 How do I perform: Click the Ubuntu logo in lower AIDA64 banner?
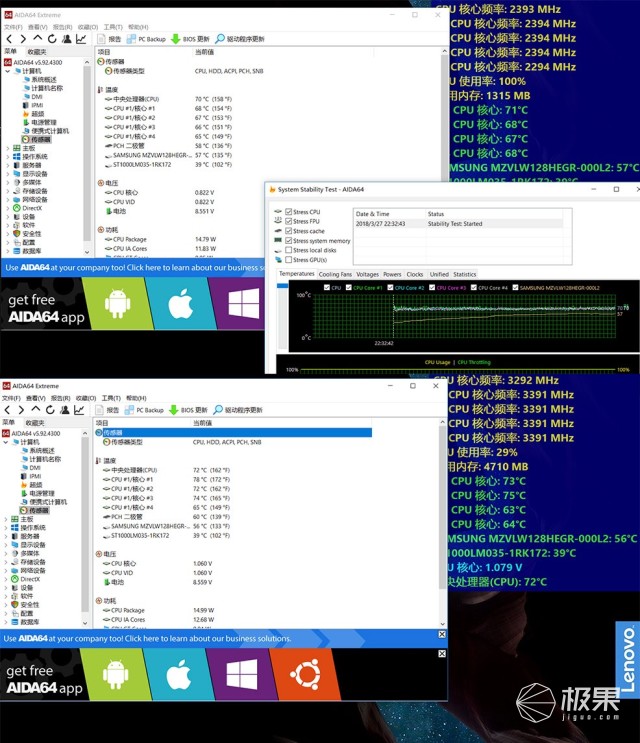click(x=305, y=675)
